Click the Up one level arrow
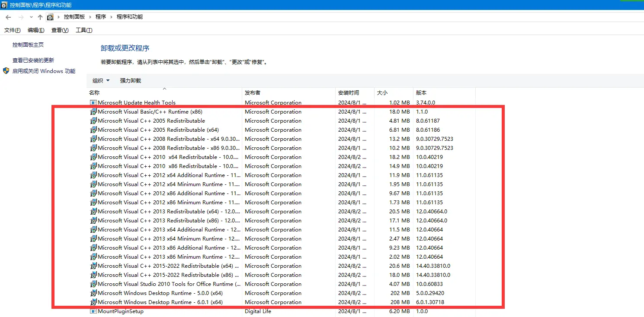Image resolution: width=644 pixels, height=317 pixels. pyautogui.click(x=40, y=17)
